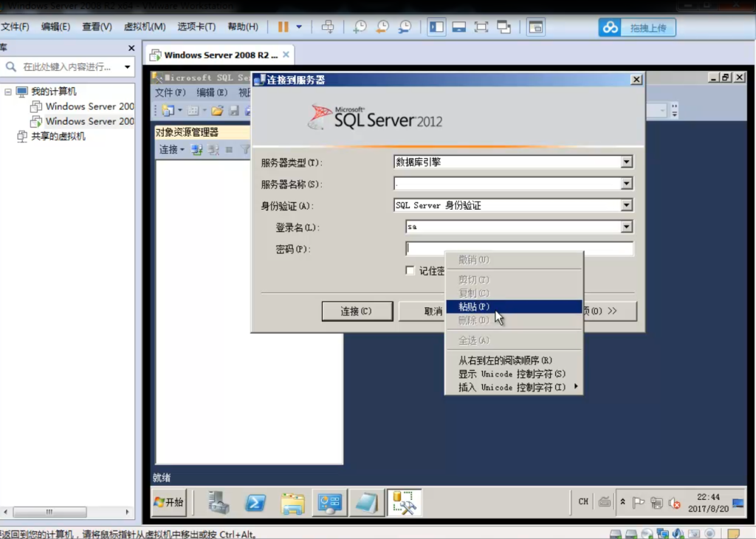Open the SSMS 编辑(E) menu

(x=212, y=92)
